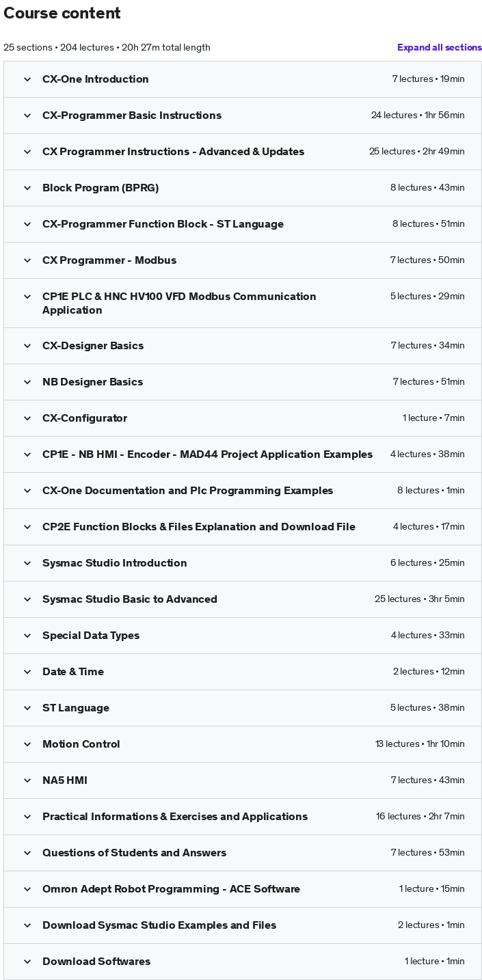Viewport: 482px width, 980px height.
Task: Click the Expand all sections link
Action: pos(439,48)
